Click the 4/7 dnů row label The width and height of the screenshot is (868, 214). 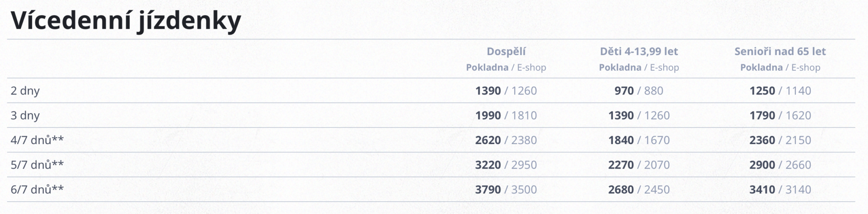(37, 140)
